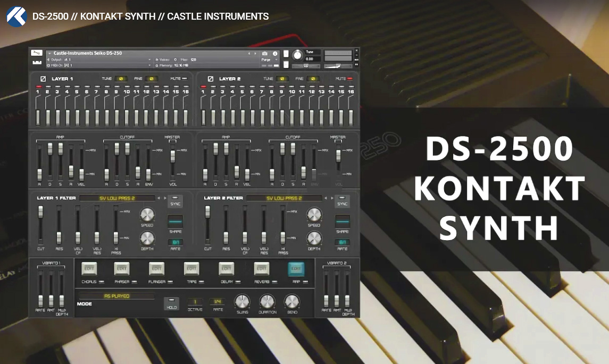Enable the CHORUS effect LED switch
609x364 pixels.
(x=102, y=282)
